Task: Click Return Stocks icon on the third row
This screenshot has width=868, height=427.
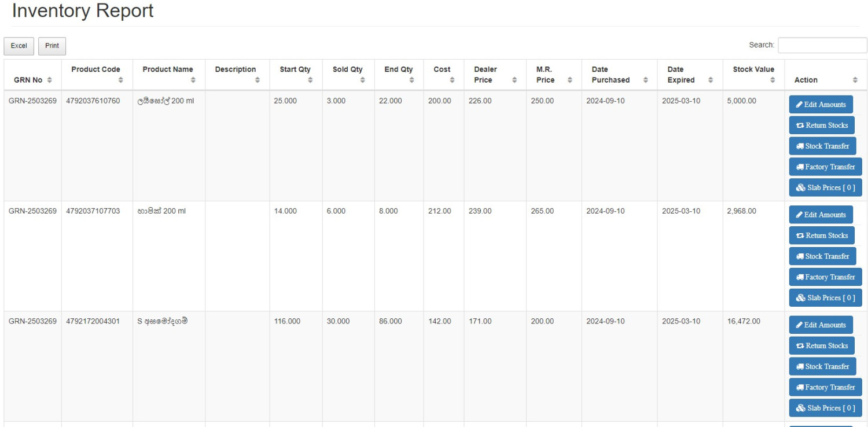Action: (x=800, y=345)
